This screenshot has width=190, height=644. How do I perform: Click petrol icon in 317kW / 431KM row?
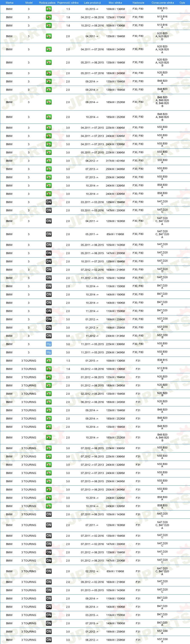coord(49,161)
